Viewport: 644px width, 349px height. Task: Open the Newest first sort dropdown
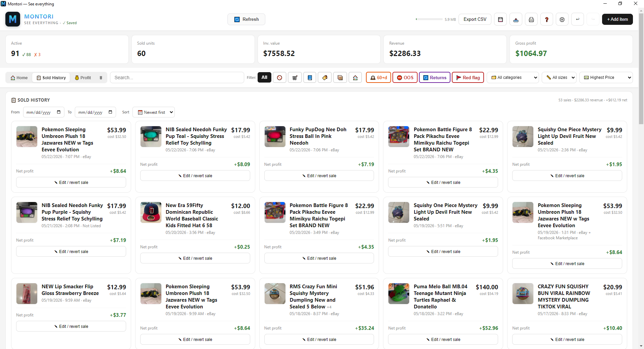154,112
